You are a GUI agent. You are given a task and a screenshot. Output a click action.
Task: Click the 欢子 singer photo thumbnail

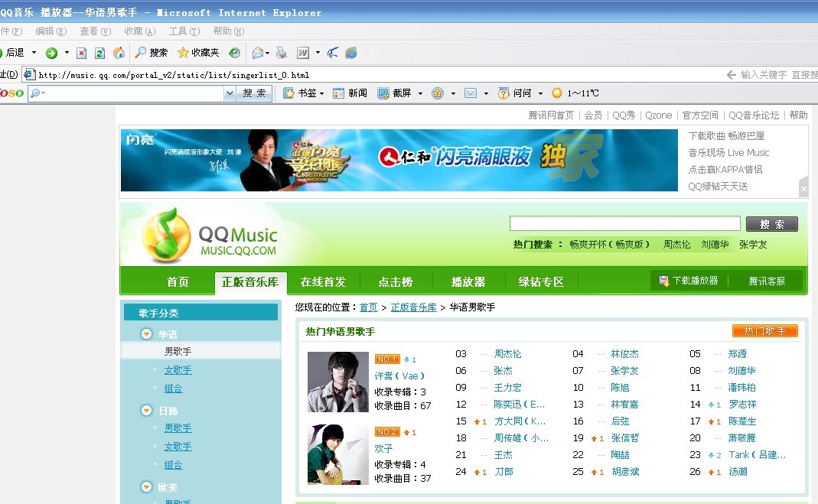click(338, 454)
